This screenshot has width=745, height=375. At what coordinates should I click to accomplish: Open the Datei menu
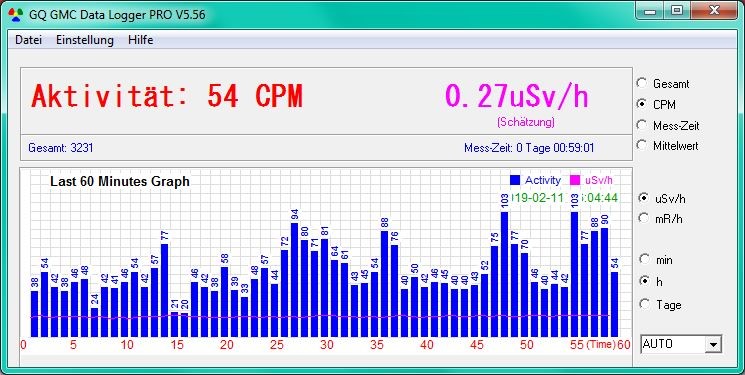tap(29, 40)
